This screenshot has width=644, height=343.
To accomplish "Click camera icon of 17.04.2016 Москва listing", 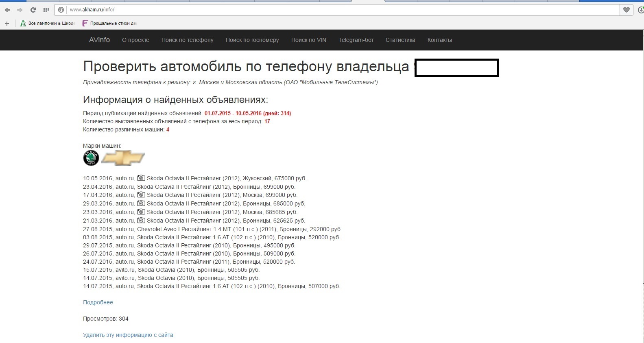I will pyautogui.click(x=141, y=195).
